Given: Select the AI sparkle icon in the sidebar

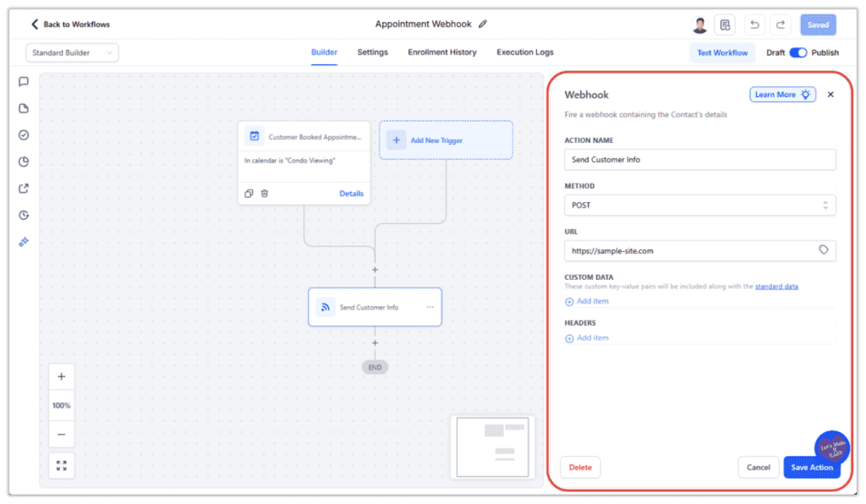Looking at the screenshot, I should (x=23, y=241).
